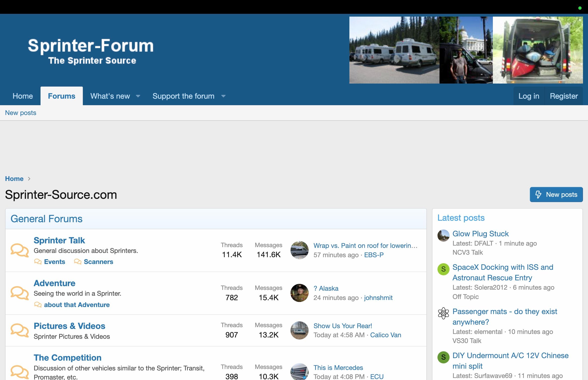Open Support the forum menu item

coord(183,96)
